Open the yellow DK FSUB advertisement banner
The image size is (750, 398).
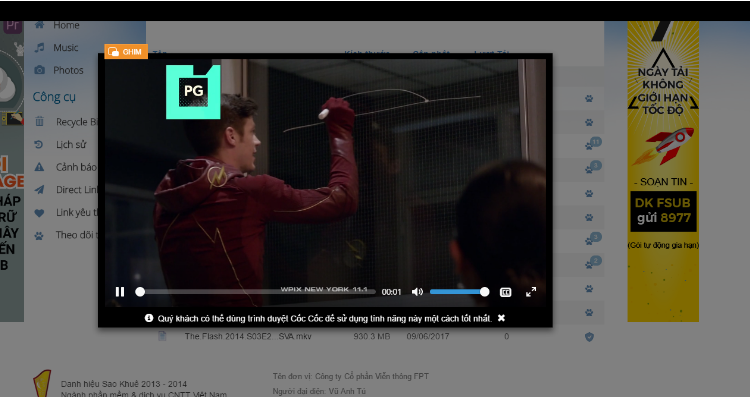tap(663, 171)
